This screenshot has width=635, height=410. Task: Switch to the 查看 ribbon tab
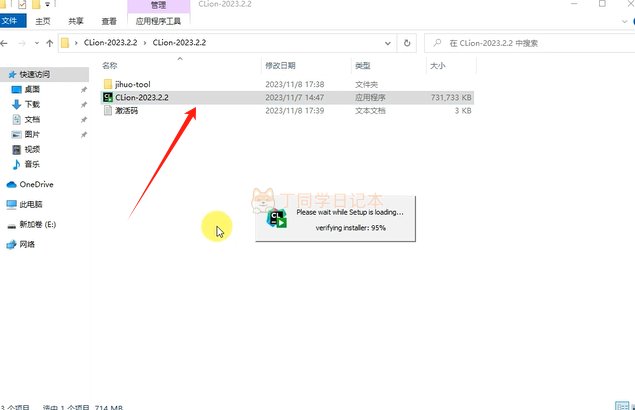click(109, 21)
